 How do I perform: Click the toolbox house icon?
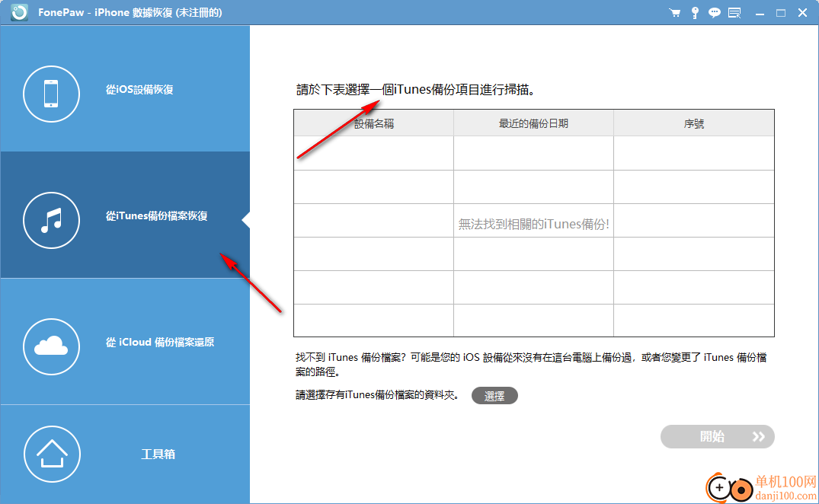pos(52,454)
